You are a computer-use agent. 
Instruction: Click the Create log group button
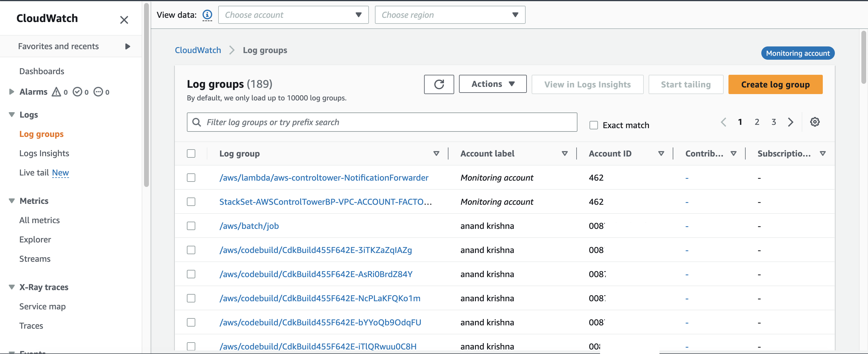pyautogui.click(x=775, y=84)
